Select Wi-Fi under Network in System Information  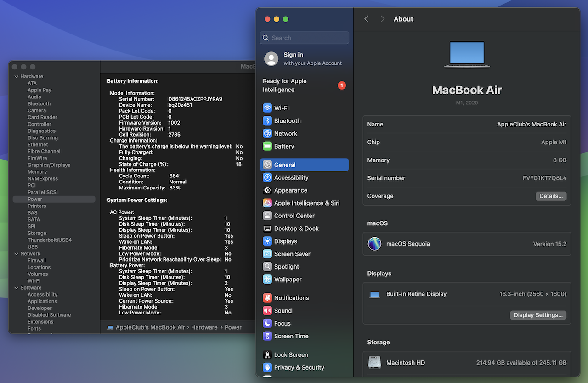[x=34, y=281]
